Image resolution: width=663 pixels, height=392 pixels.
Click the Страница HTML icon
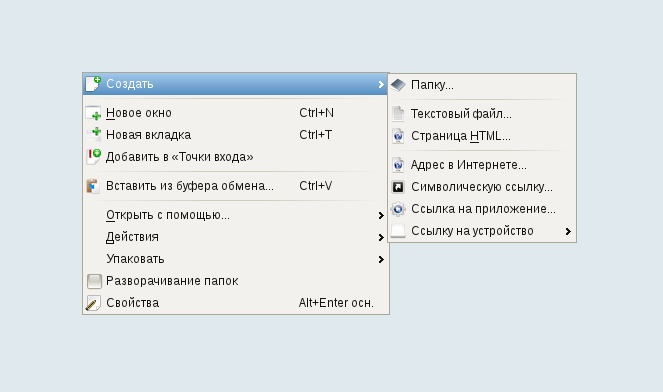click(x=398, y=136)
